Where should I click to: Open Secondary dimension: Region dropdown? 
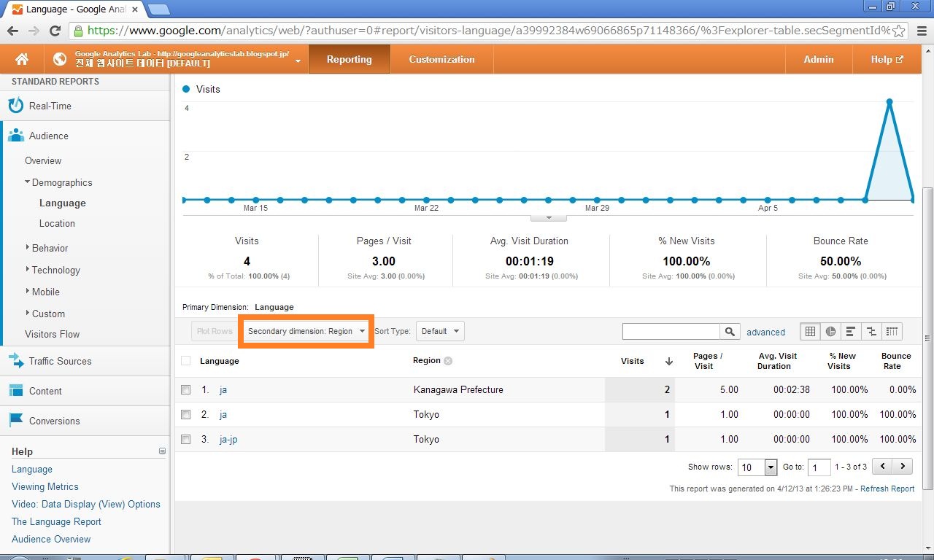click(x=306, y=331)
